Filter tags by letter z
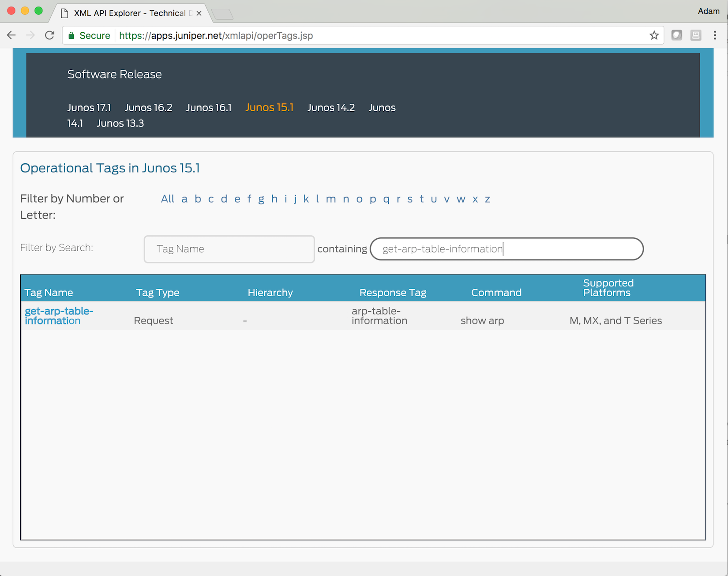This screenshot has height=576, width=728. 488,199
